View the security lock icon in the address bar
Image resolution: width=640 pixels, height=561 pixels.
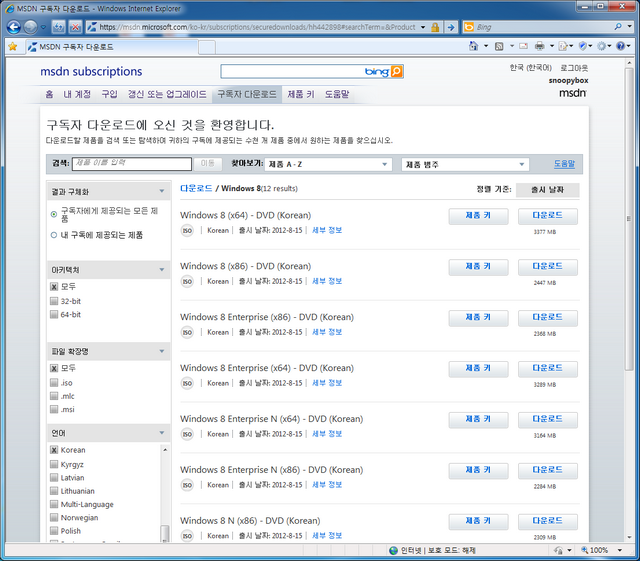(x=435, y=27)
